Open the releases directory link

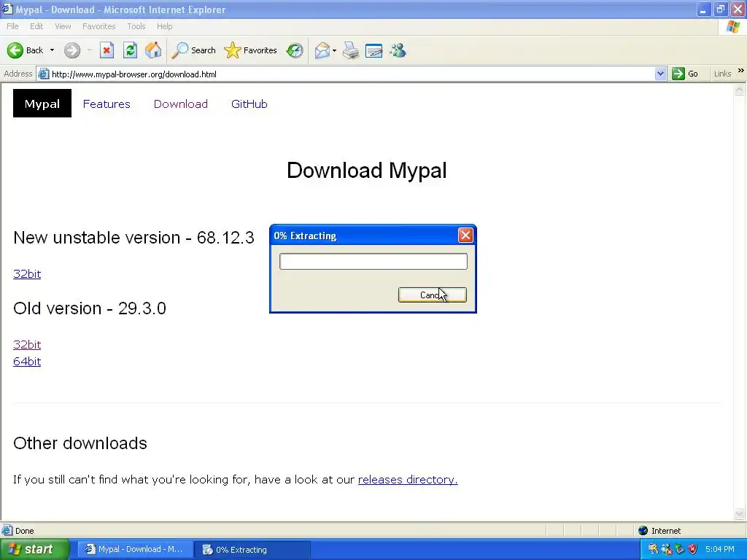coord(408,480)
